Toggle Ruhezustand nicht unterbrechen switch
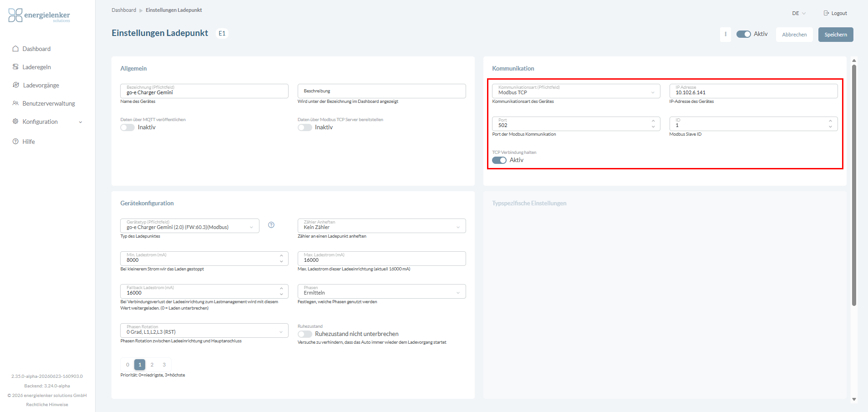Screen dimensions: 868x412 pos(305,334)
